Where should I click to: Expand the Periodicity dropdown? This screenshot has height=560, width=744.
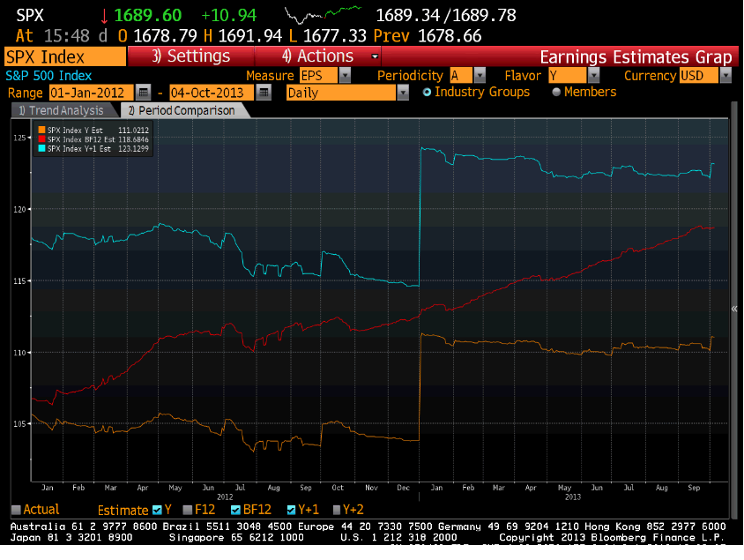[x=480, y=76]
